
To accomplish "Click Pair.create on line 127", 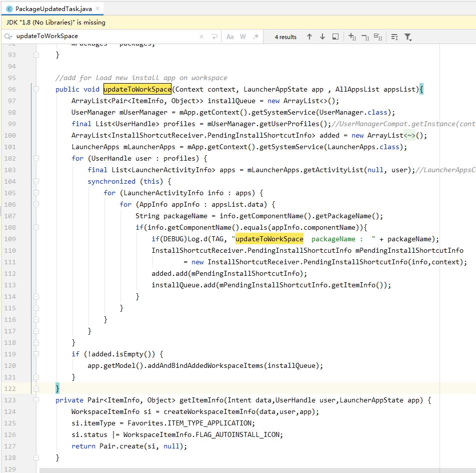I will (121, 446).
